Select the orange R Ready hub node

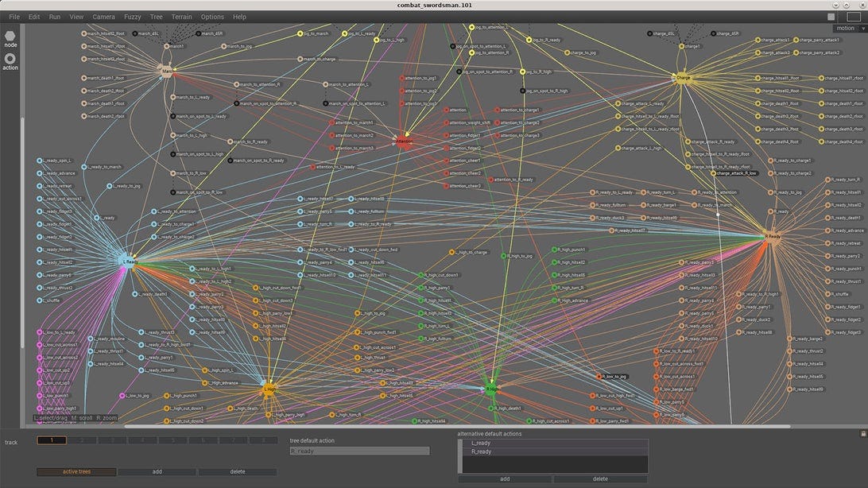tap(773, 237)
